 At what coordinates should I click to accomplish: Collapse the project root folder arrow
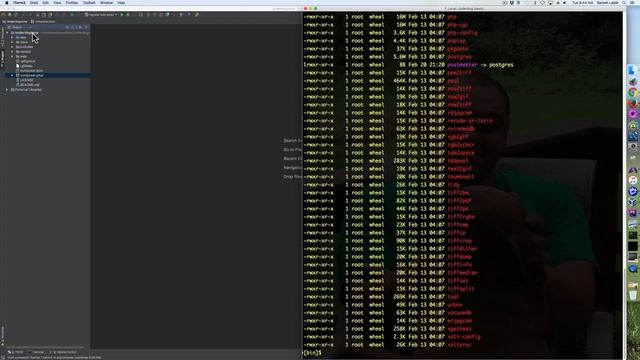tap(7, 33)
